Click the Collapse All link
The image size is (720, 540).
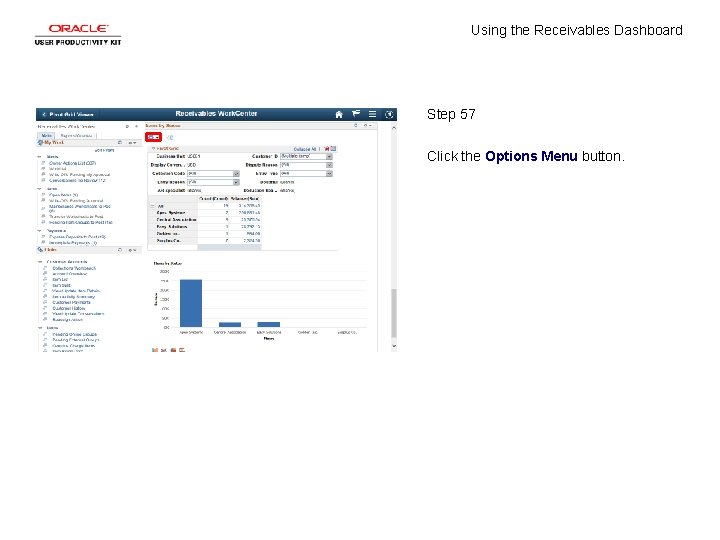(305, 149)
